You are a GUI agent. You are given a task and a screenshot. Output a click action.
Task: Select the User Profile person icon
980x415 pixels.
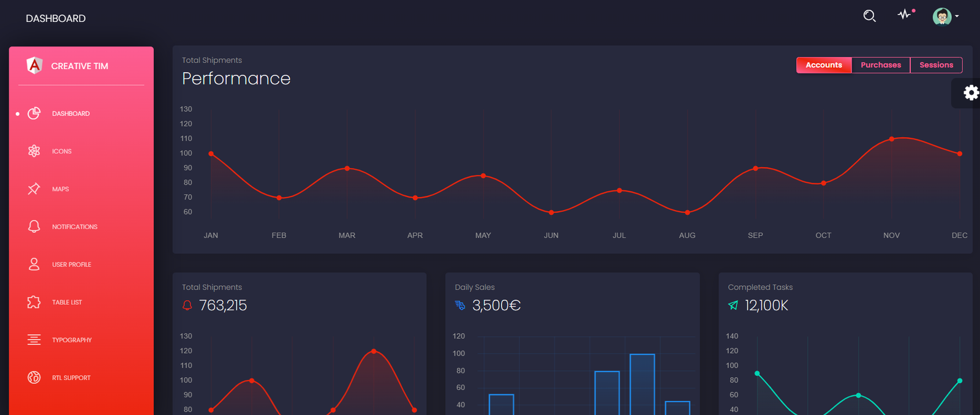point(34,264)
